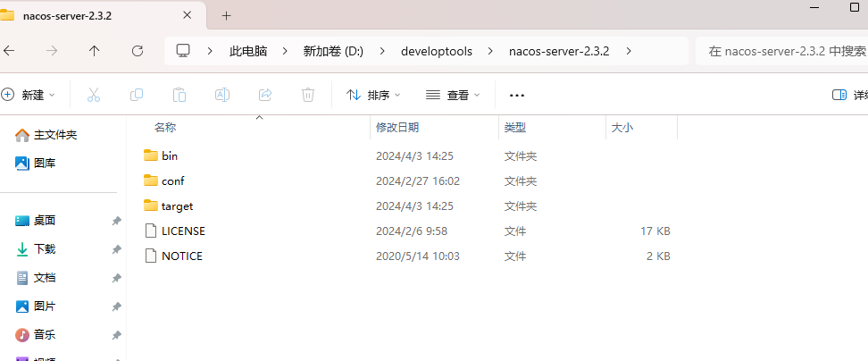Viewport: 868px width, 361px height.
Task: Click the target folder icon
Action: (151, 206)
